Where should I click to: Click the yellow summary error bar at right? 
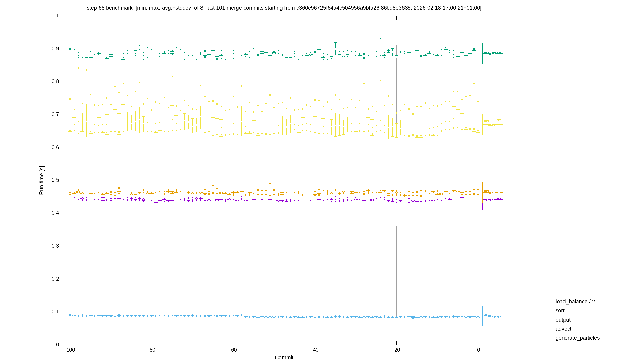click(x=493, y=125)
